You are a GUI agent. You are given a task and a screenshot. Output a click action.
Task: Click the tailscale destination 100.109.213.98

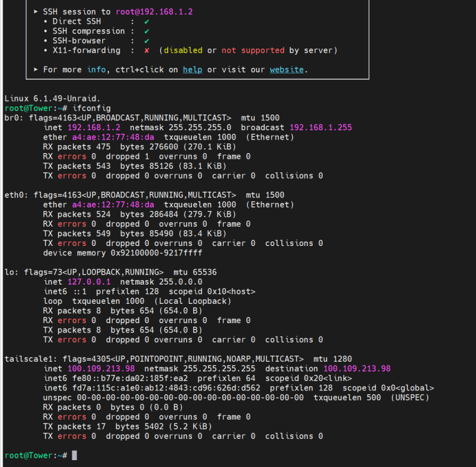357,369
